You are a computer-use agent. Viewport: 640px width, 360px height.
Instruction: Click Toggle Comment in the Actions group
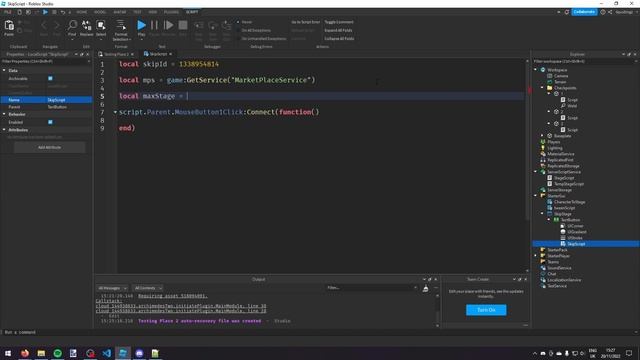click(339, 22)
